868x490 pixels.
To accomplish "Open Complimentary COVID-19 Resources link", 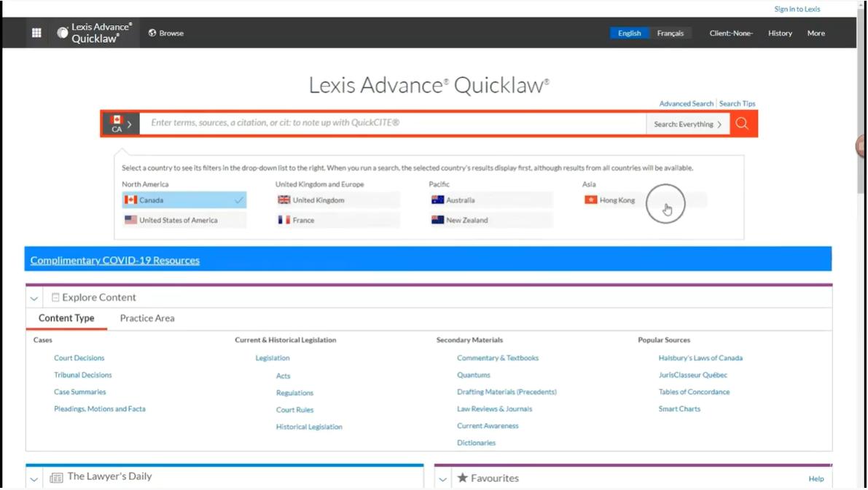I will tap(115, 260).
